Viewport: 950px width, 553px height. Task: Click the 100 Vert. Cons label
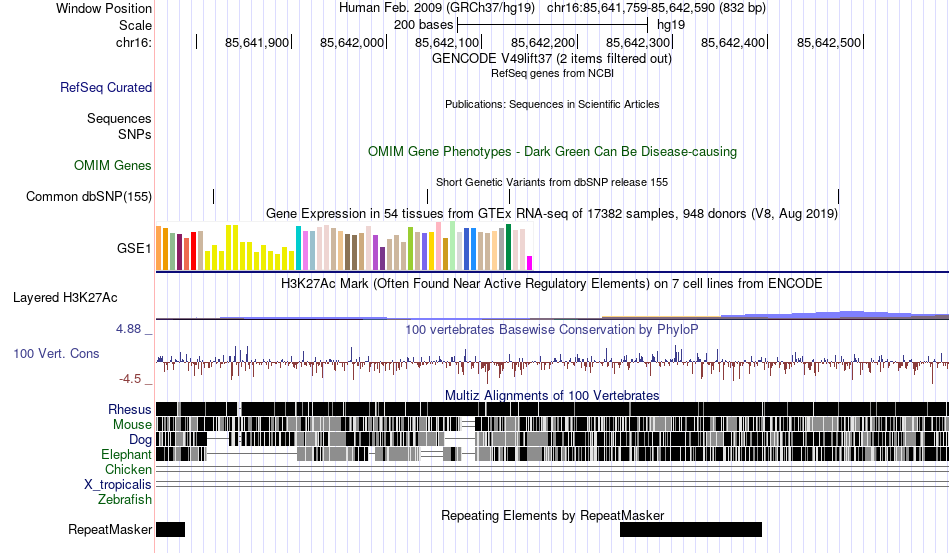click(56, 353)
